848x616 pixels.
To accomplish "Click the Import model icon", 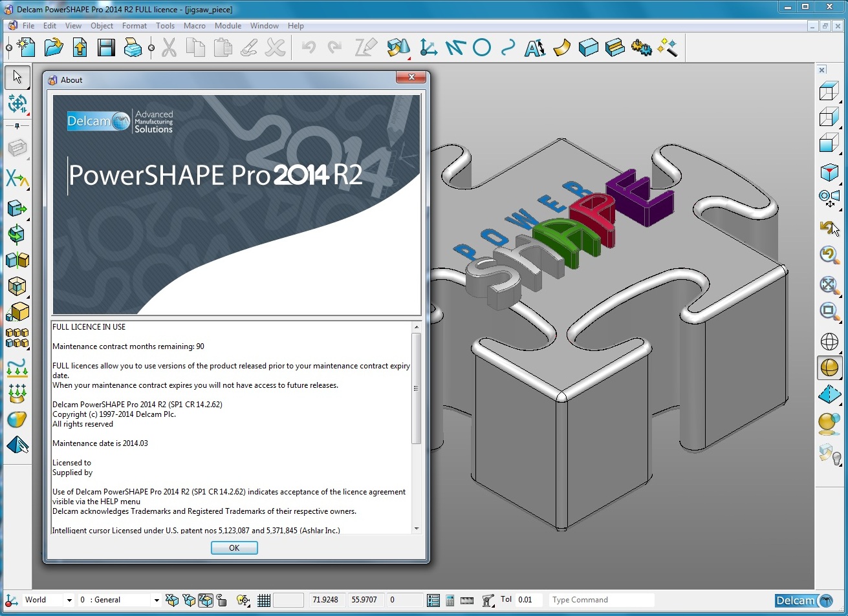I will [80, 48].
